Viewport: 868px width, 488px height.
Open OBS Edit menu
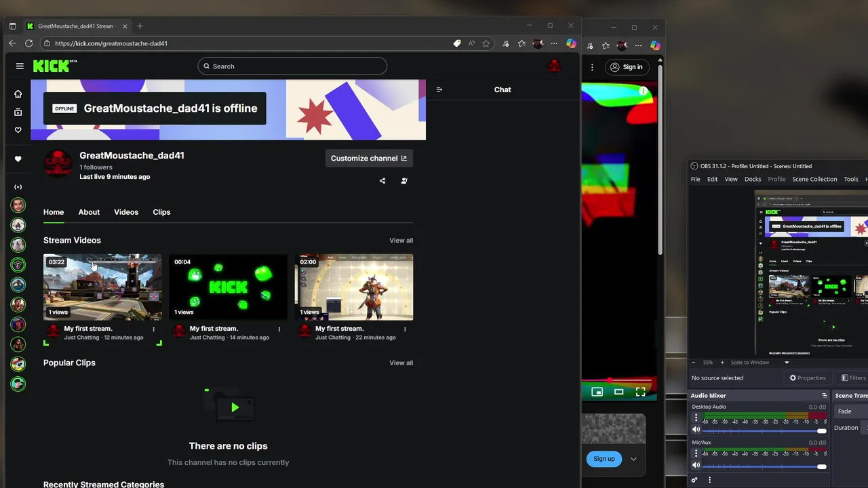pos(712,179)
